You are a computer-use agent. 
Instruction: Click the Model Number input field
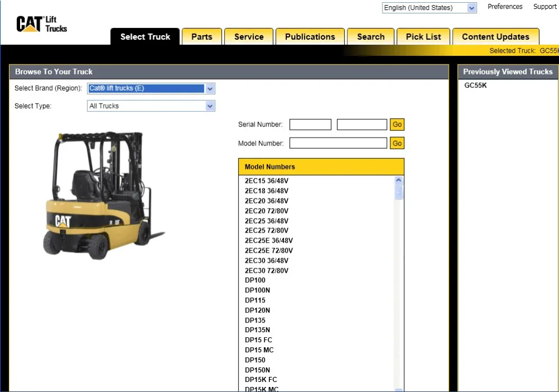[338, 143]
